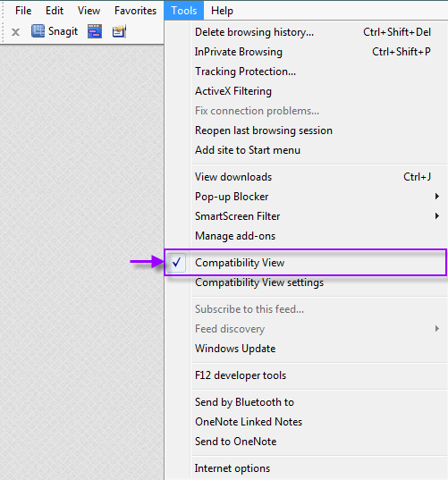This screenshot has height=480, width=448.
Task: Close the Snagit toolbar with the X
Action: tap(15, 32)
